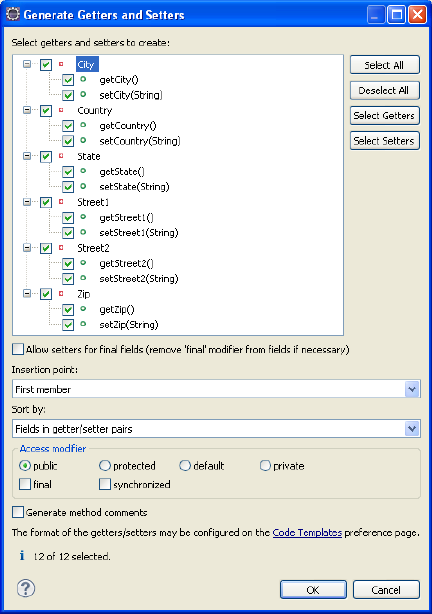Uncheck the State field checkbox
432x614 pixels.
[46, 157]
